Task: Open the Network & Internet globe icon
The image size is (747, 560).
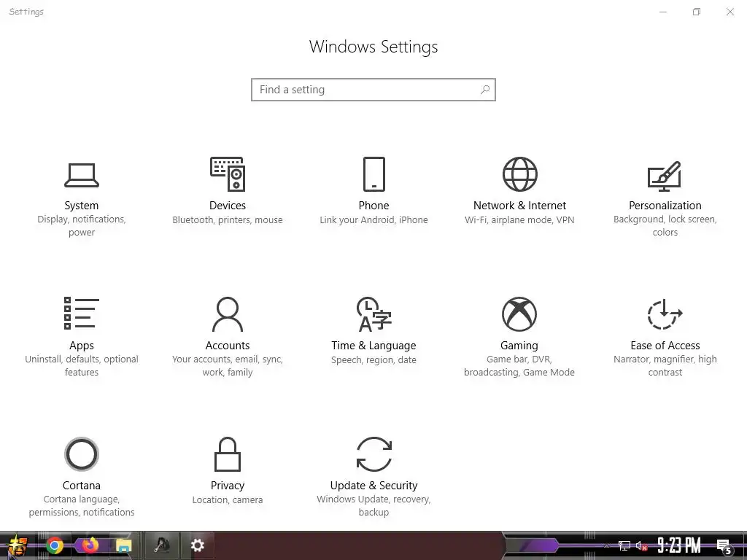Action: pos(519,174)
